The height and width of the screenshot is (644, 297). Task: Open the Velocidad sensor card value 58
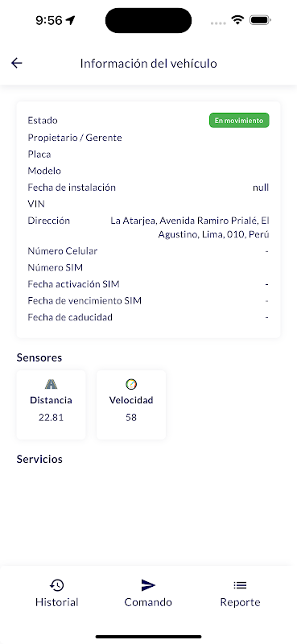click(131, 418)
